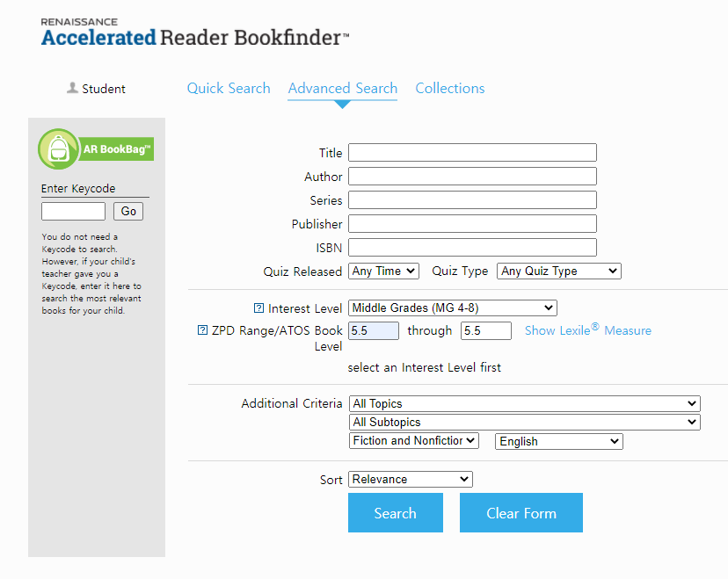Open the Sort Relevance dropdown
Image resolution: width=728 pixels, height=579 pixels.
pos(411,479)
